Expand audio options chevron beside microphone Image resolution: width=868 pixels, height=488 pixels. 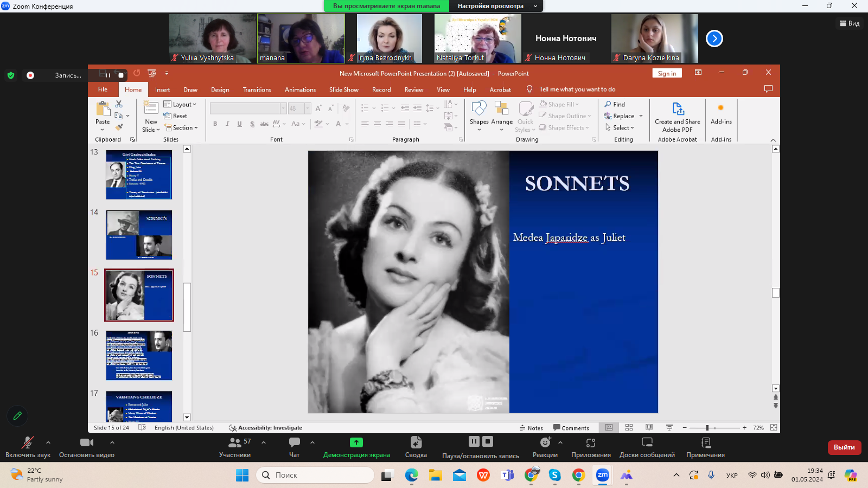tap(48, 442)
